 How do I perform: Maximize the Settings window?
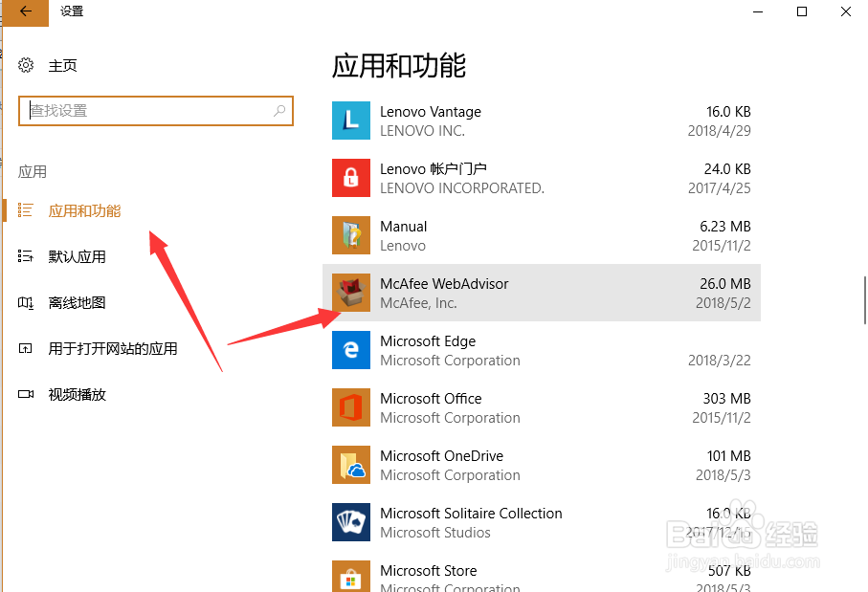[x=802, y=11]
